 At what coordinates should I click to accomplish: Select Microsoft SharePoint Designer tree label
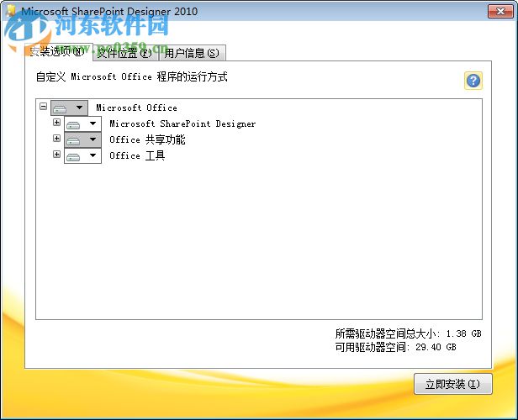(182, 123)
